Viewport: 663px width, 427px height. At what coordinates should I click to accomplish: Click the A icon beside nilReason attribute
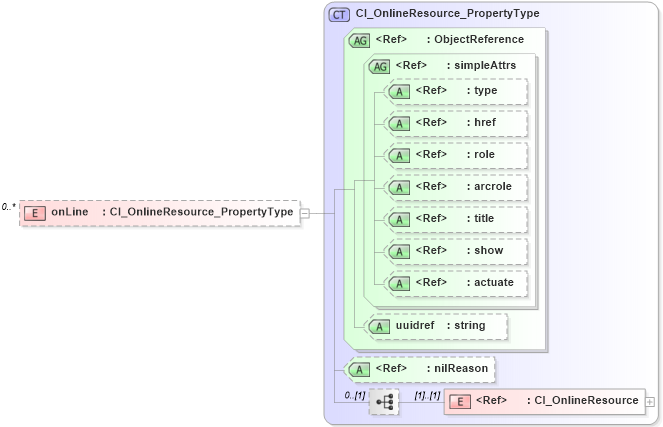pos(359,370)
